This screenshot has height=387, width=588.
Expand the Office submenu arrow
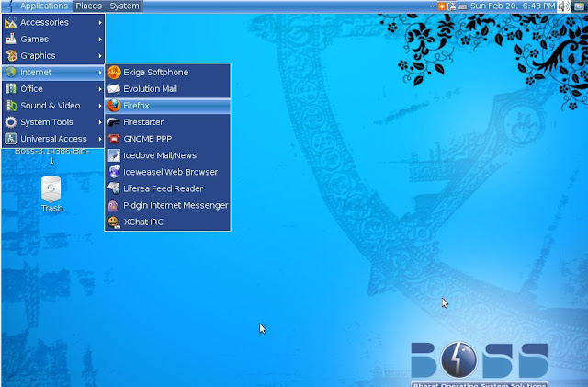(x=100, y=89)
